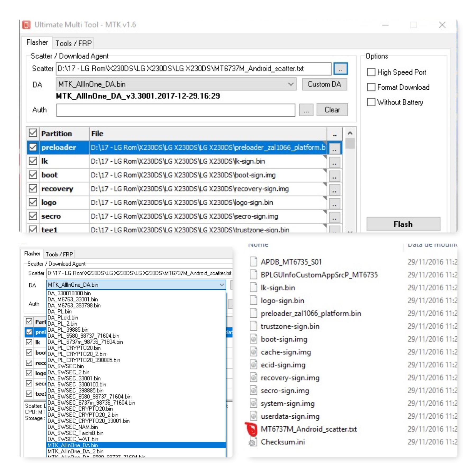Click the Checksum.ini gear icon
The width and height of the screenshot is (476, 476).
[x=253, y=442]
